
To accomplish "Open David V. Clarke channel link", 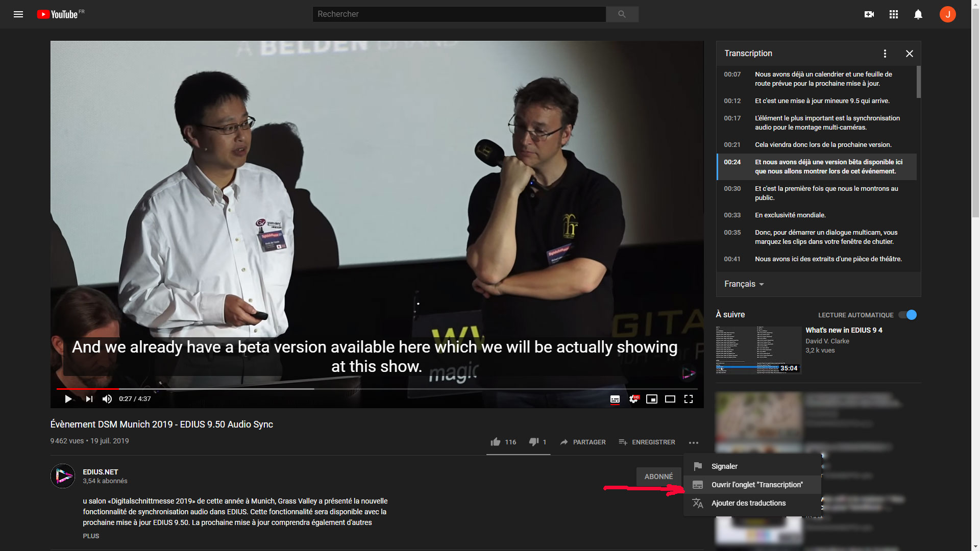I will click(827, 341).
